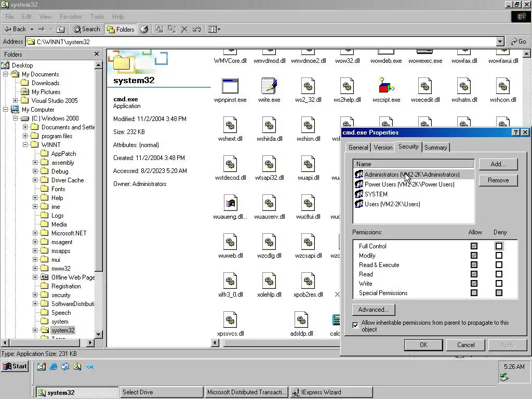This screenshot has width=532, height=399.
Task: Uncheck Allow inheritable permissions checkbox
Action: pos(355,325)
